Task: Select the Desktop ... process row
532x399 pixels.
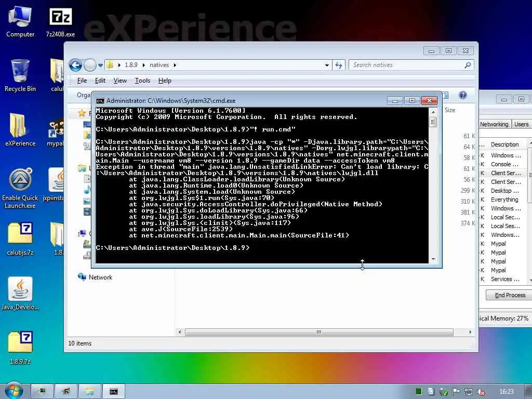Action: point(504,191)
